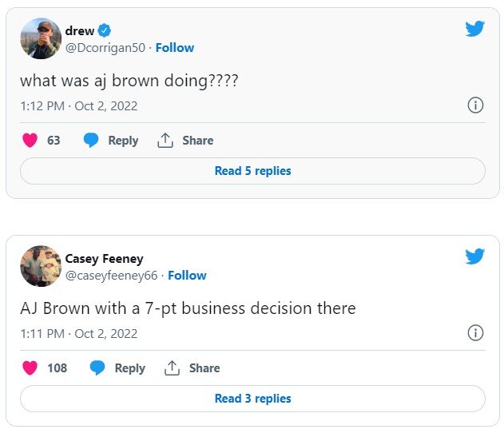Click the share arrow icon on drew's tweet

pyautogui.click(x=165, y=141)
